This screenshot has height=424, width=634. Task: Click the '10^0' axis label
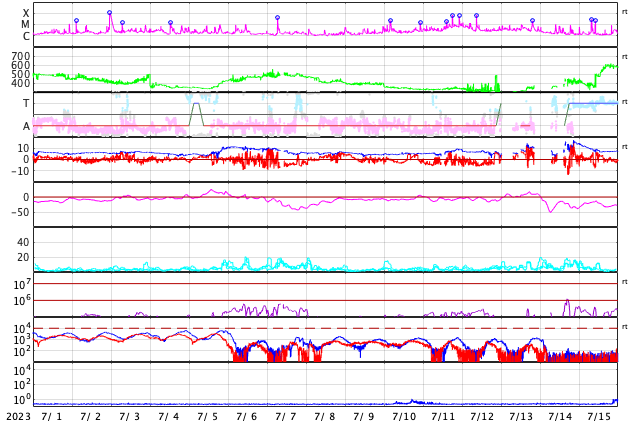[x=22, y=400]
